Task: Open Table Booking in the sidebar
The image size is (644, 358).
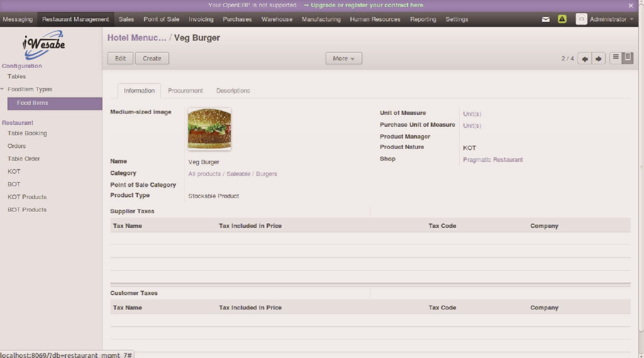Action: click(27, 133)
